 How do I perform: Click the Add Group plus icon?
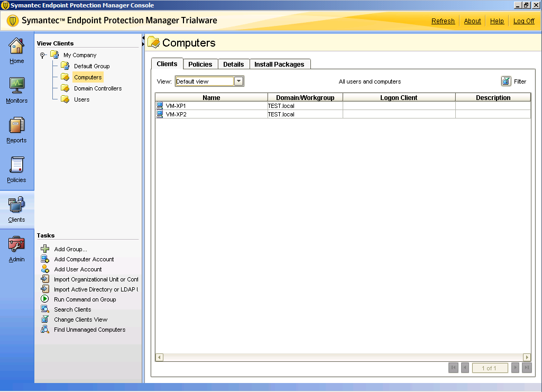point(45,249)
